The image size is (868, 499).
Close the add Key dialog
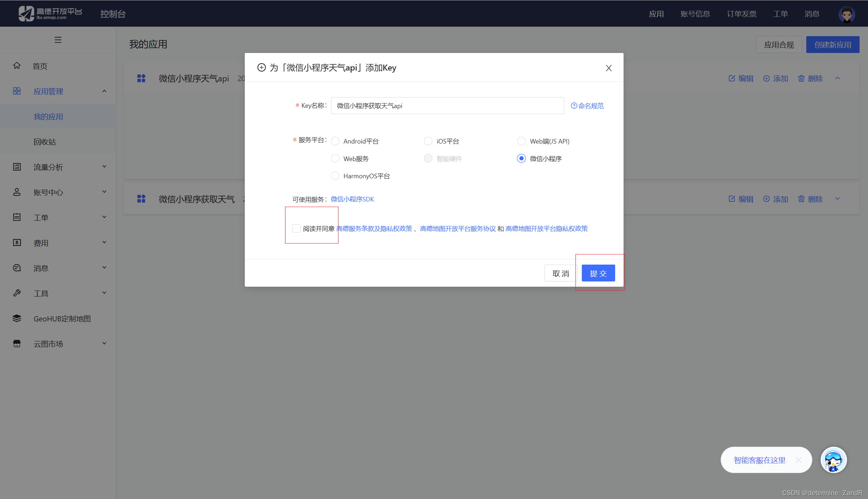[609, 68]
